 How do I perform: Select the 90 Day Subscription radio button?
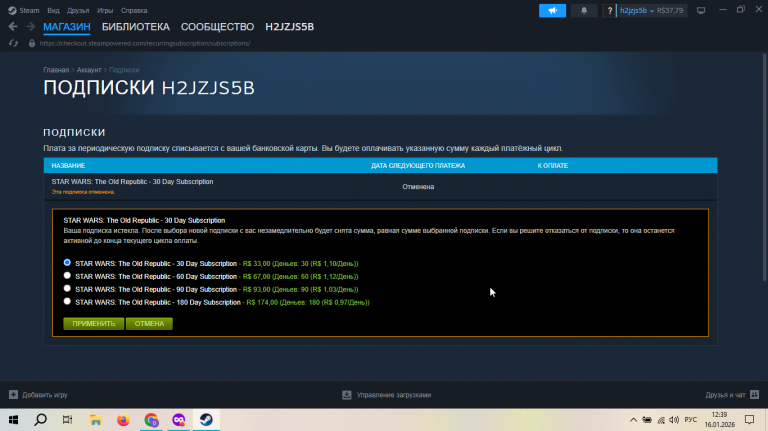67,288
